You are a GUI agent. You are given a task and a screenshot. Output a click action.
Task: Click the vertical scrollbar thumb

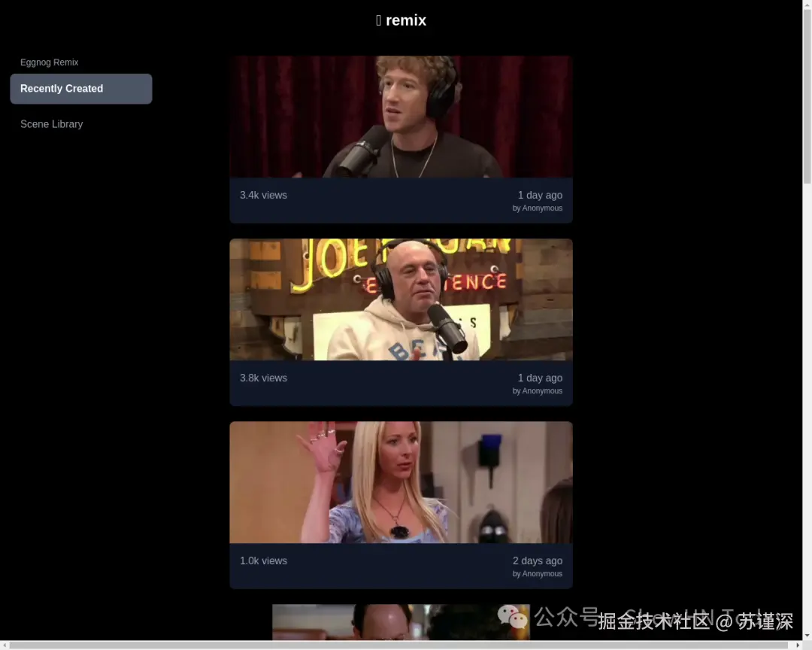tap(807, 96)
